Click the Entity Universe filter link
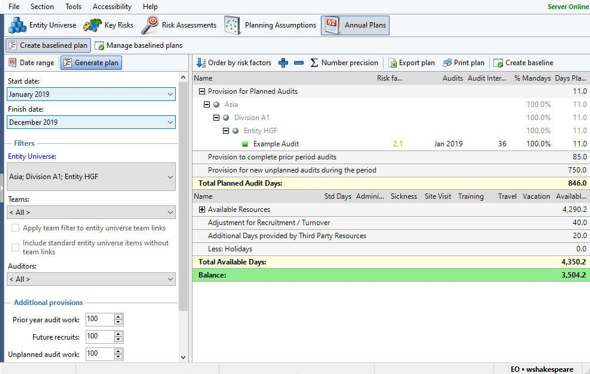This screenshot has width=590, height=374. pos(32,157)
